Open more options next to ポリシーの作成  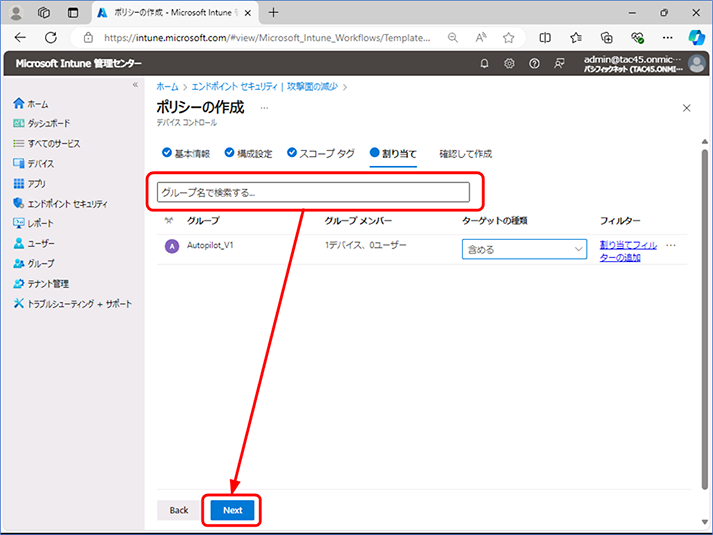pos(264,108)
